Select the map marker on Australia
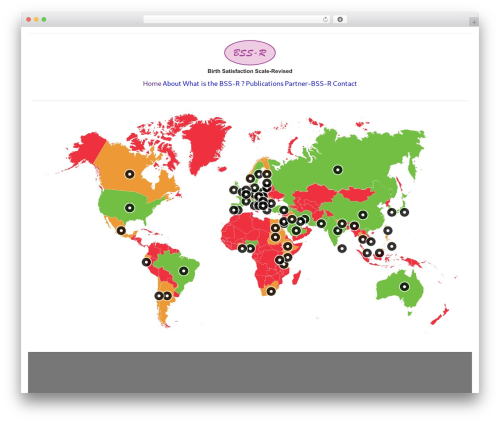Image resolution: width=500 pixels, height=423 pixels. (404, 287)
